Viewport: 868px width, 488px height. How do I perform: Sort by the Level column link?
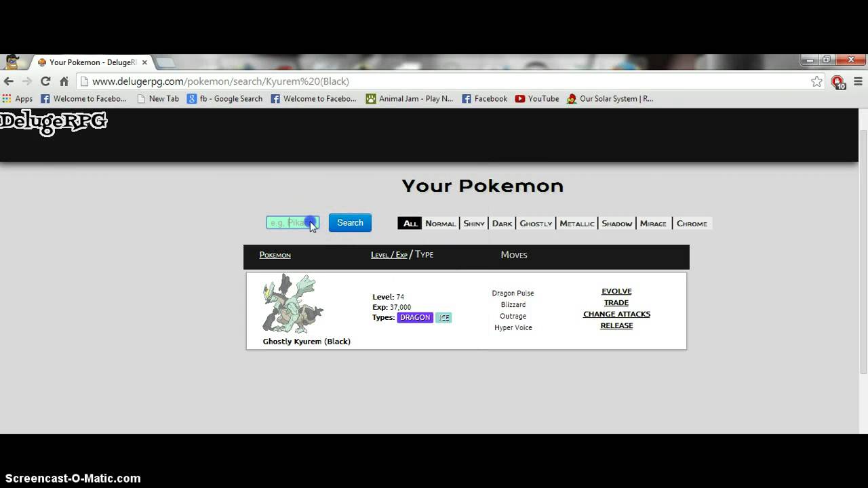click(x=379, y=255)
